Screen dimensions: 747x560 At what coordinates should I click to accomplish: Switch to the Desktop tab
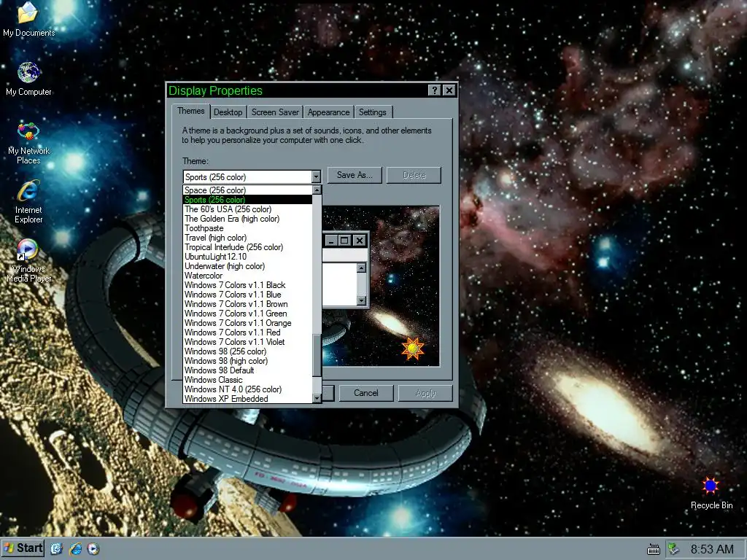click(228, 112)
